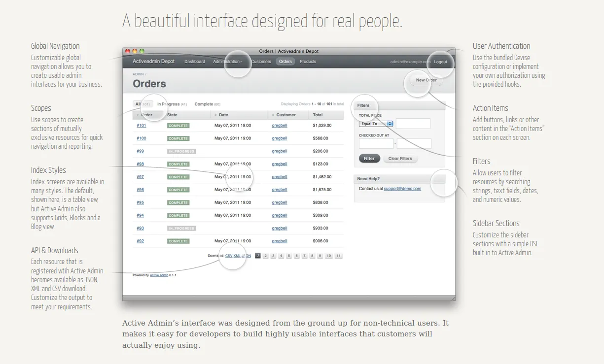Focus the Total Price value field
This screenshot has width=604, height=364.
(413, 124)
